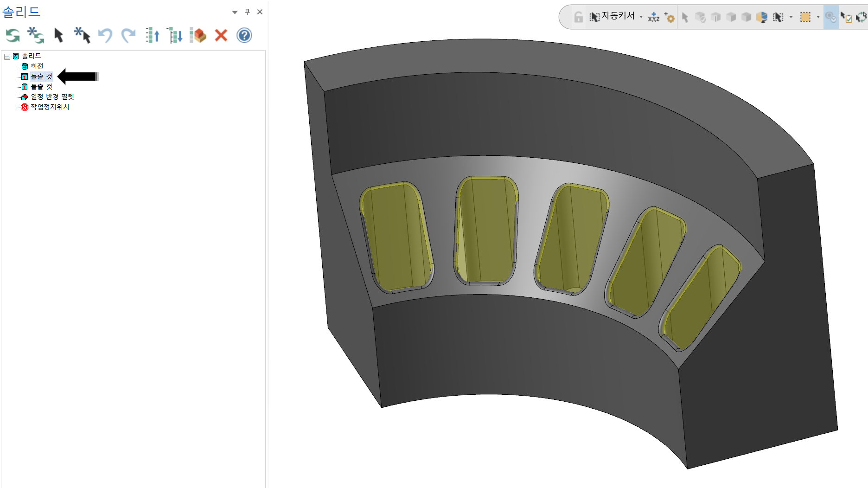Screen dimensions: 868x488
Task: Click the collapse tree up-arrow icon
Action: (152, 35)
